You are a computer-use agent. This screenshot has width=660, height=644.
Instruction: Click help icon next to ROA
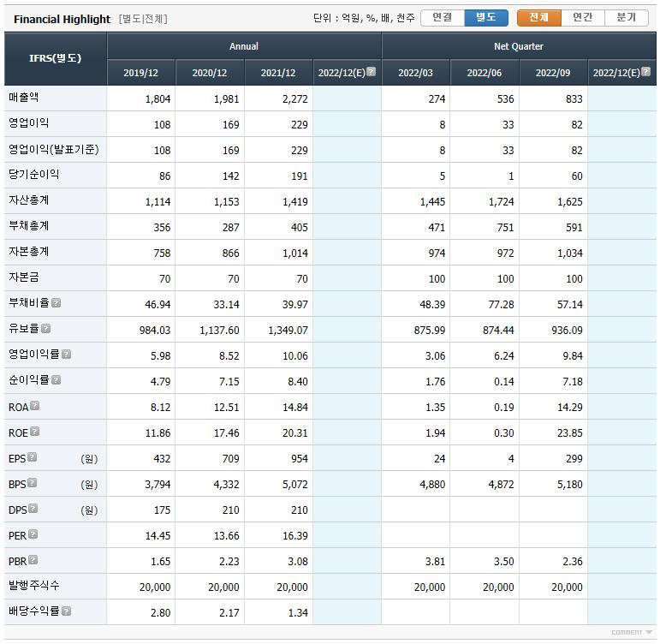pos(35,406)
